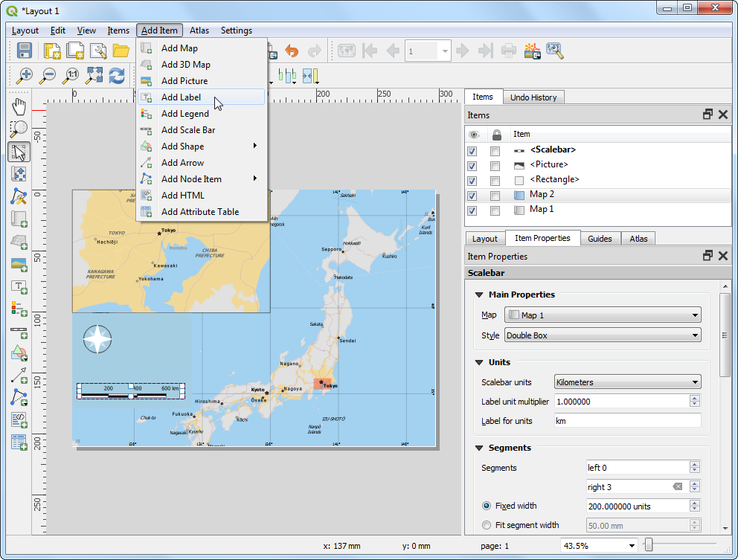Collapse the Main Properties section
This screenshot has height=560, width=738.
pos(479,295)
